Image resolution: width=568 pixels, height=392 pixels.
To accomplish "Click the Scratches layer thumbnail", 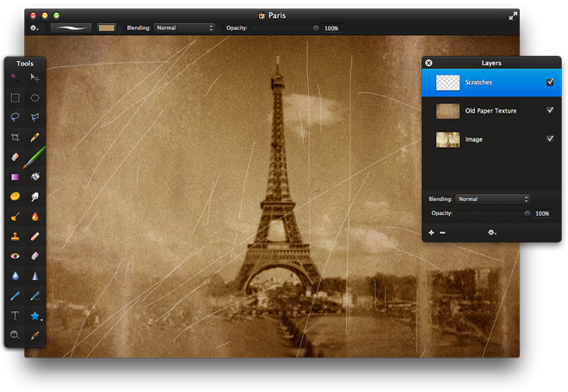I will click(448, 83).
